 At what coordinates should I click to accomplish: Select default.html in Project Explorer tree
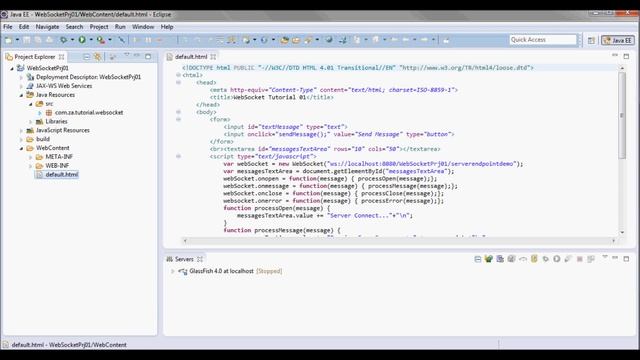[62, 175]
